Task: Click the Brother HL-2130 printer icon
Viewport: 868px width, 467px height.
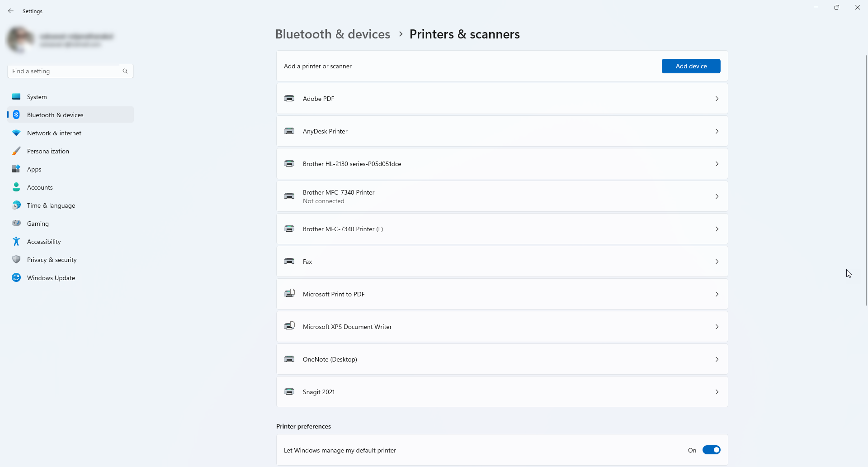Action: click(289, 163)
